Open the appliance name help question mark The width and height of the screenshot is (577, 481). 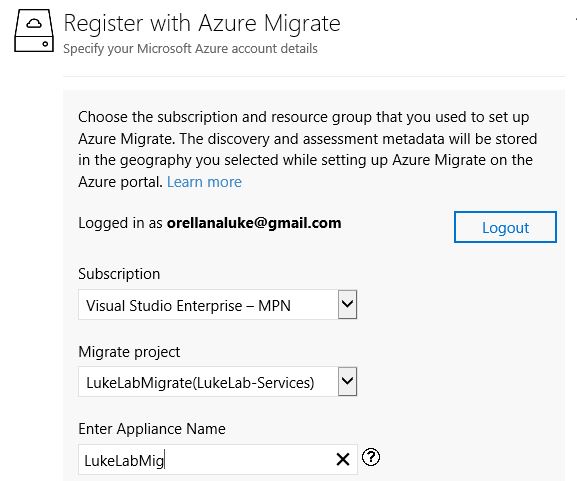coord(371,457)
